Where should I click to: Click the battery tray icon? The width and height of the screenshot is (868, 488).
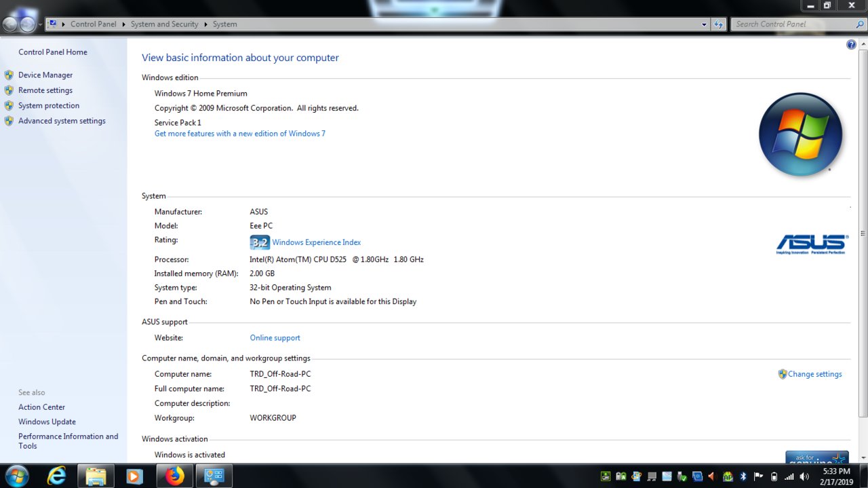[774, 476]
